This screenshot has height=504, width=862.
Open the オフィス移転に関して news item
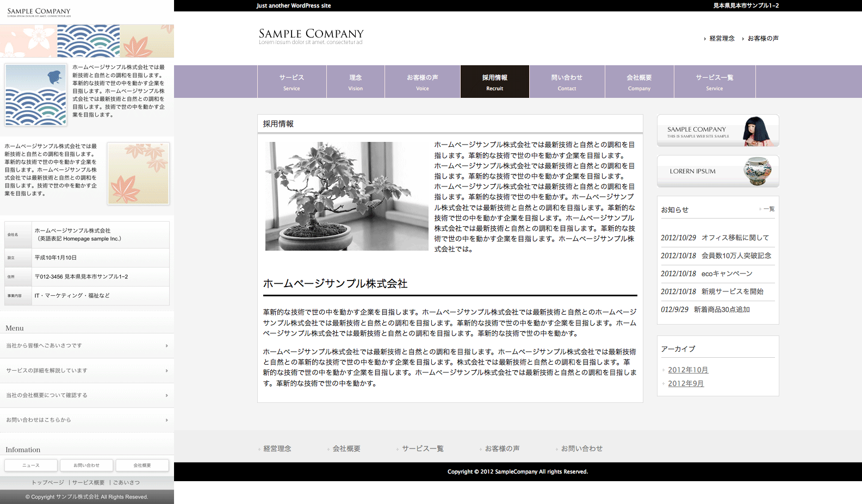click(735, 238)
